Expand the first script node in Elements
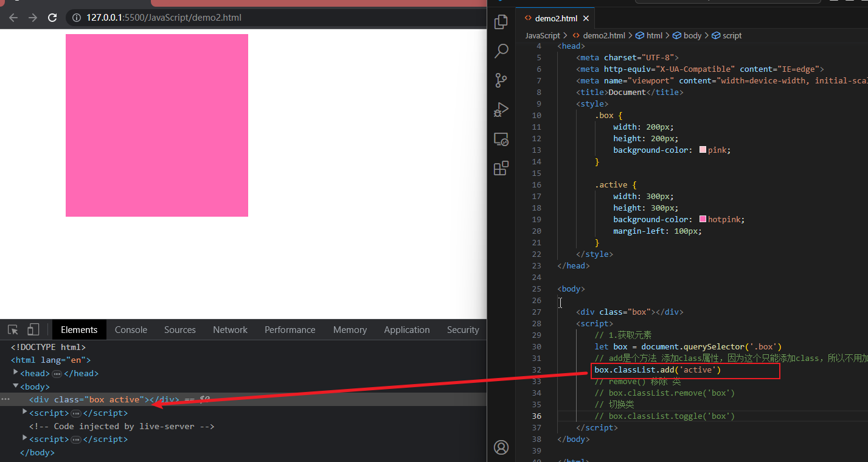Screen dimensions: 868x462 25,412
